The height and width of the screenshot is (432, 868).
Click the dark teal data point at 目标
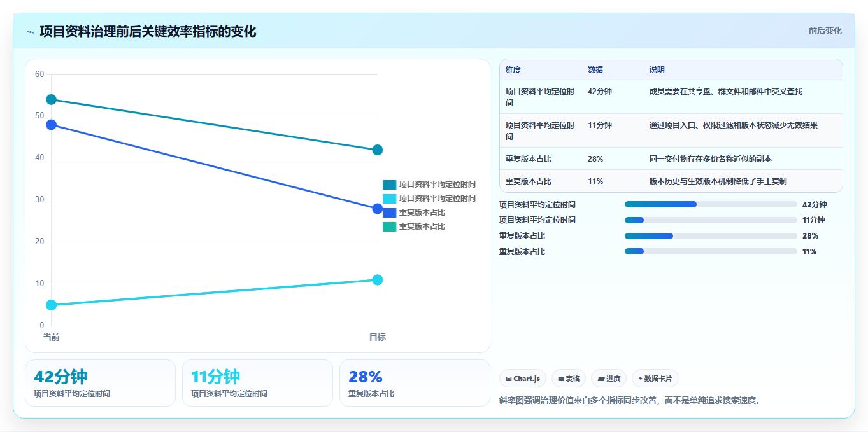coord(377,150)
